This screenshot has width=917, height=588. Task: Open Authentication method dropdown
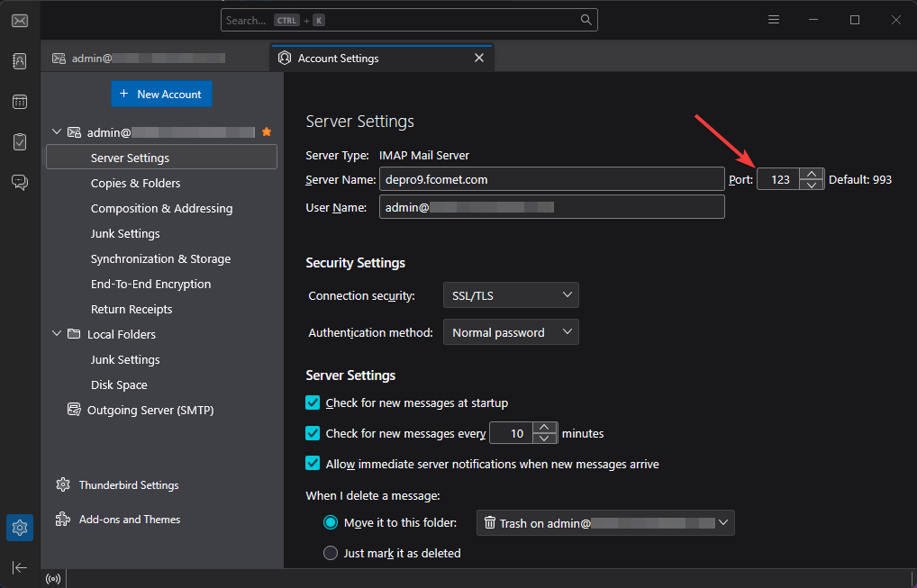click(x=511, y=332)
